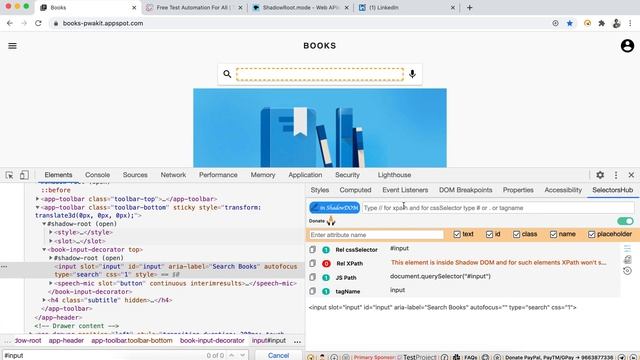Collapse the app-toolbar toolbar-bottom node
This screenshot has width=640, height=360.
38,207
